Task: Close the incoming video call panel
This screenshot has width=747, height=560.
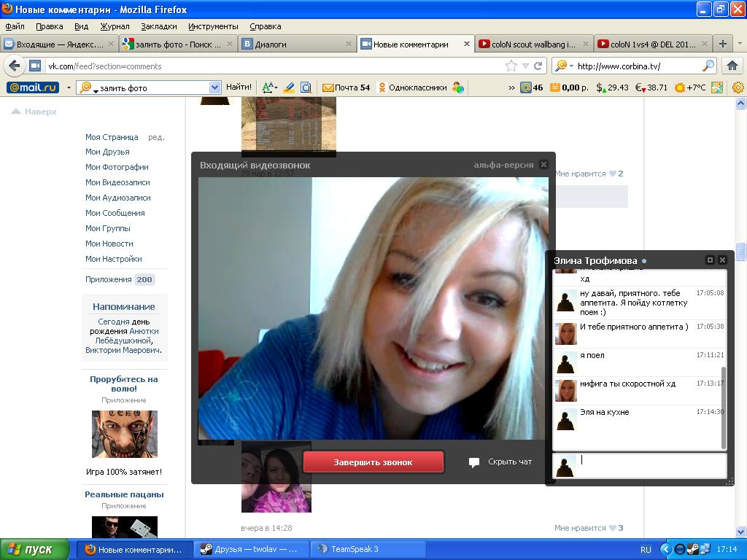Action: point(543,164)
